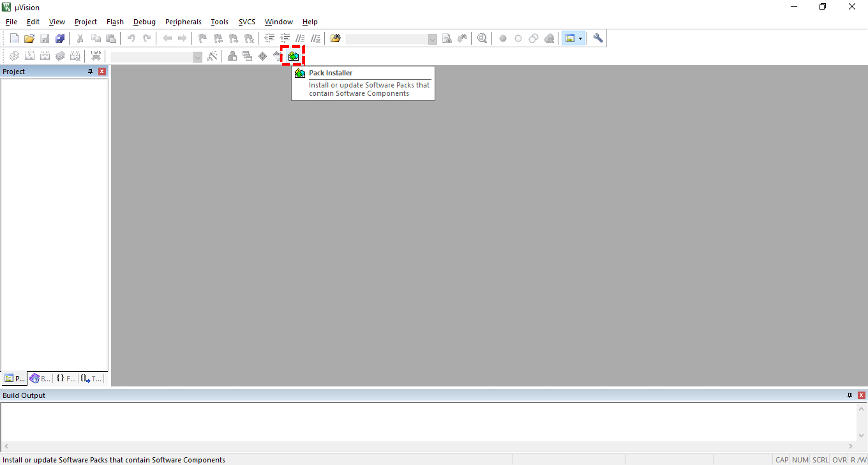868x465 pixels.
Task: Click the Paste clipboard icon
Action: 111,39
